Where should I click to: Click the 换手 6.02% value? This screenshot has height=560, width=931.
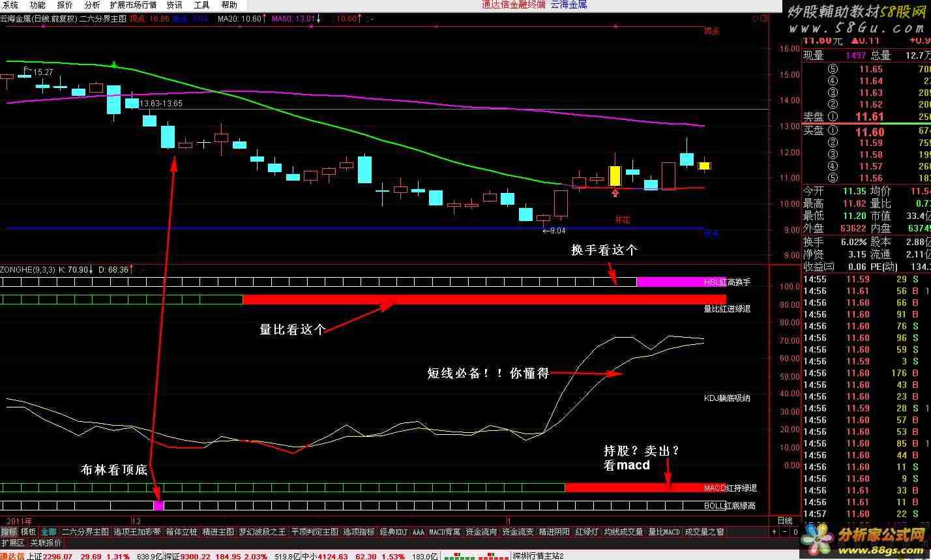point(854,243)
